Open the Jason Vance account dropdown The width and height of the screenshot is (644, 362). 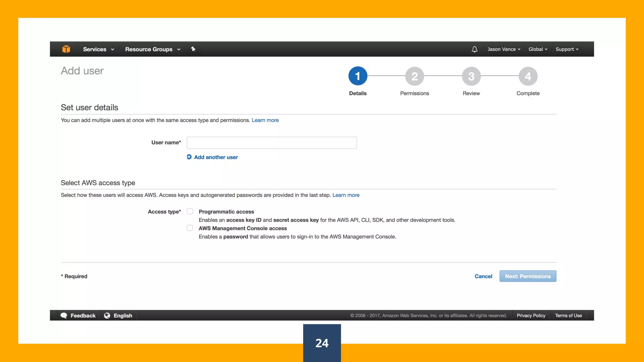504,49
